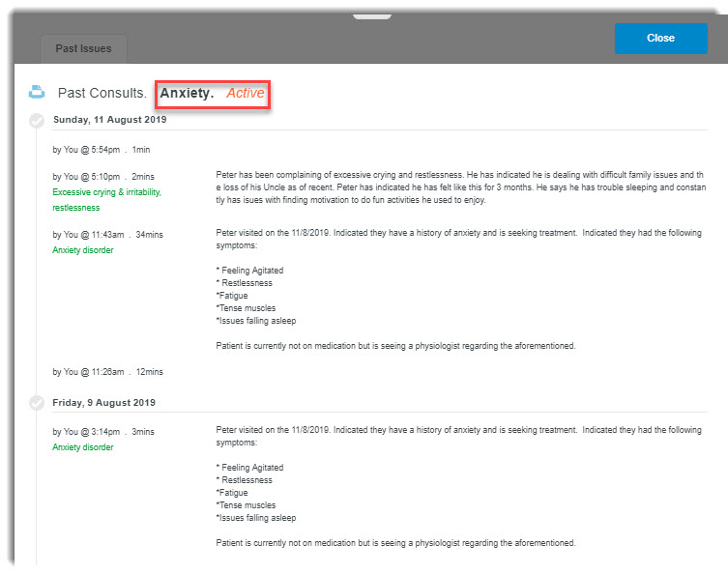728x573 pixels.
Task: Click the 'Sunday, 11 August 2019' date heading
Action: [x=109, y=120]
